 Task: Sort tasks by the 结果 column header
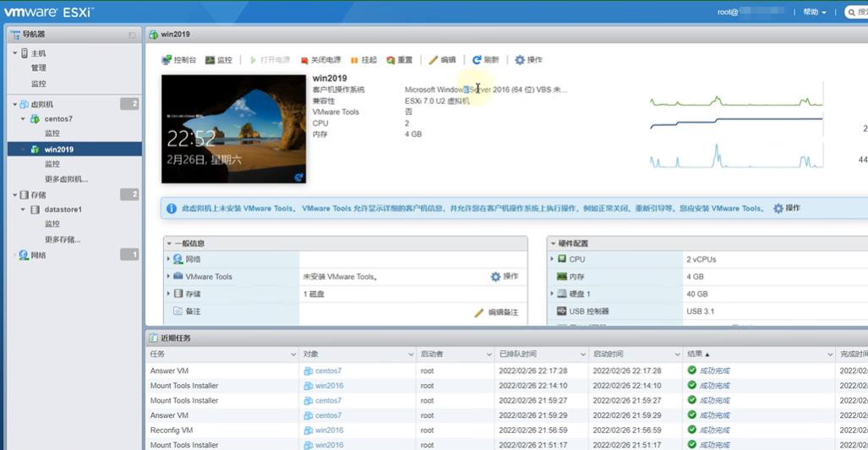(x=697, y=354)
